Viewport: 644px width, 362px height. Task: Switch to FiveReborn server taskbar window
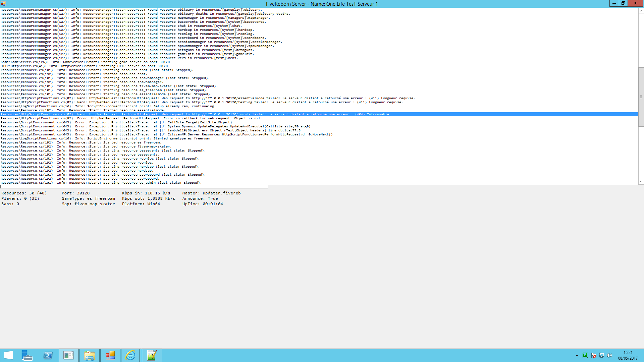pos(69,355)
